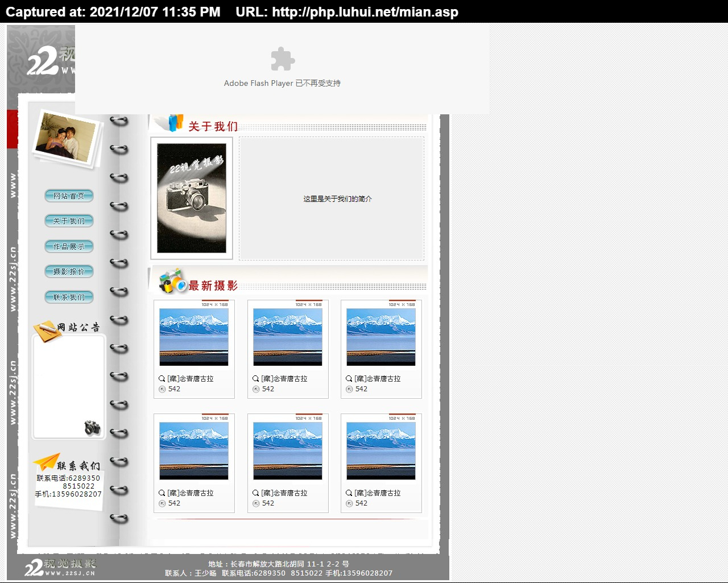This screenshot has height=583, width=728.
Task: Click the view-count icon beside bottom-left 542
Action: tap(162, 503)
